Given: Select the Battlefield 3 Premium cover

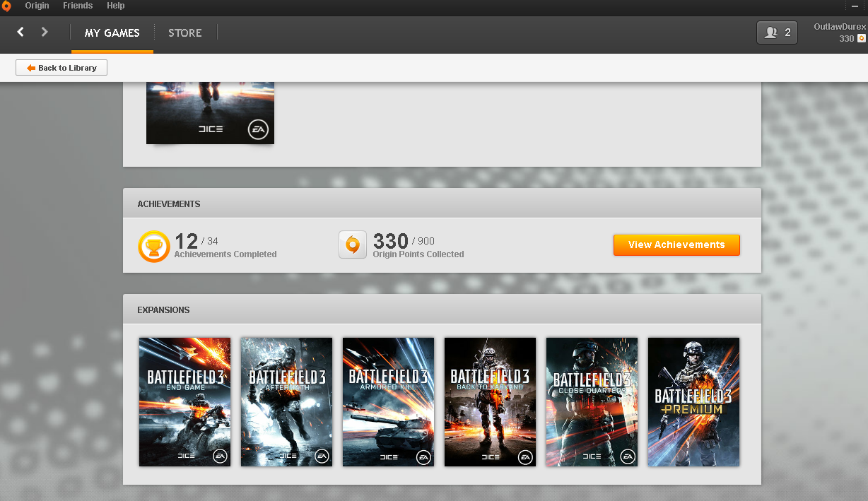Looking at the screenshot, I should coord(693,402).
